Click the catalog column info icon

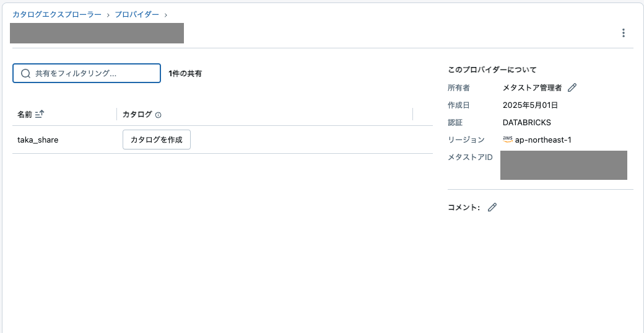point(158,115)
